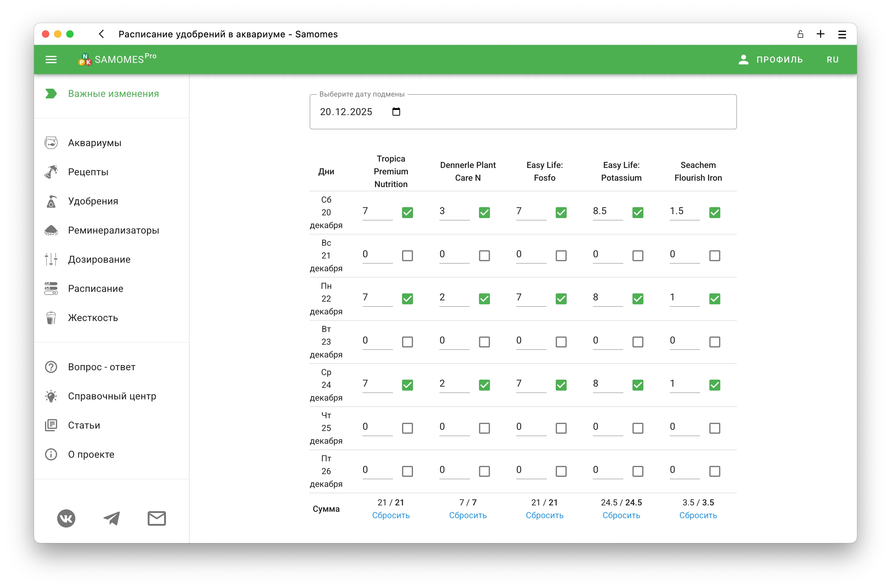Click the email envelope icon
This screenshot has height=588, width=891.
coord(157,518)
